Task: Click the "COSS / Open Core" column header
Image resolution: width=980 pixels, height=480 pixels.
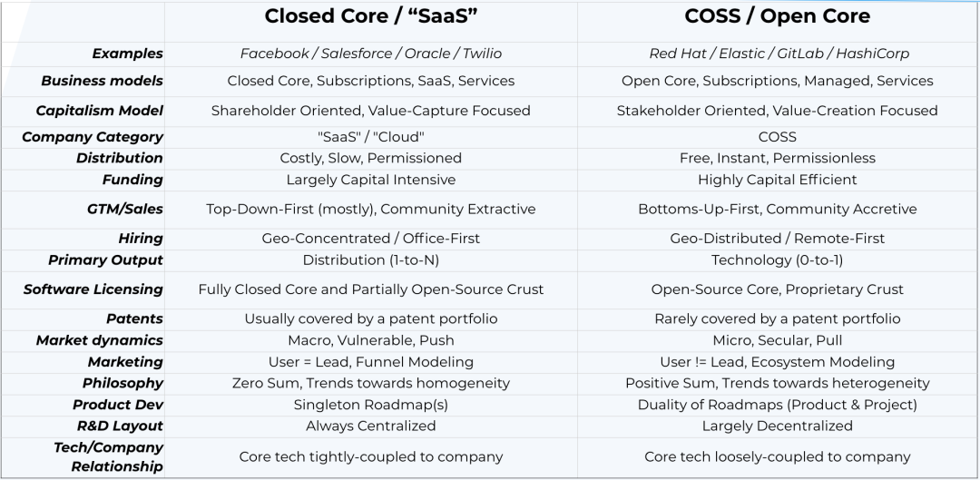Action: (777, 16)
